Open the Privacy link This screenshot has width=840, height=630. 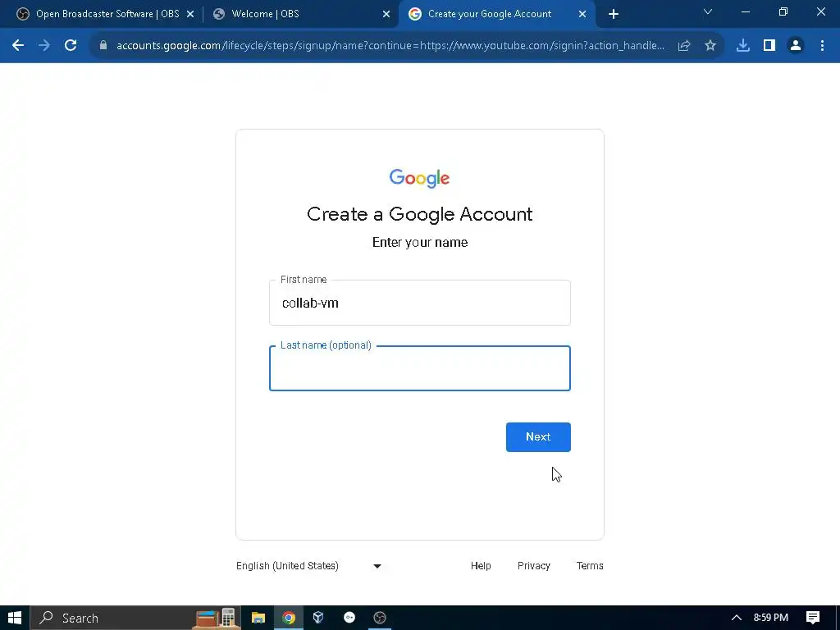[533, 566]
